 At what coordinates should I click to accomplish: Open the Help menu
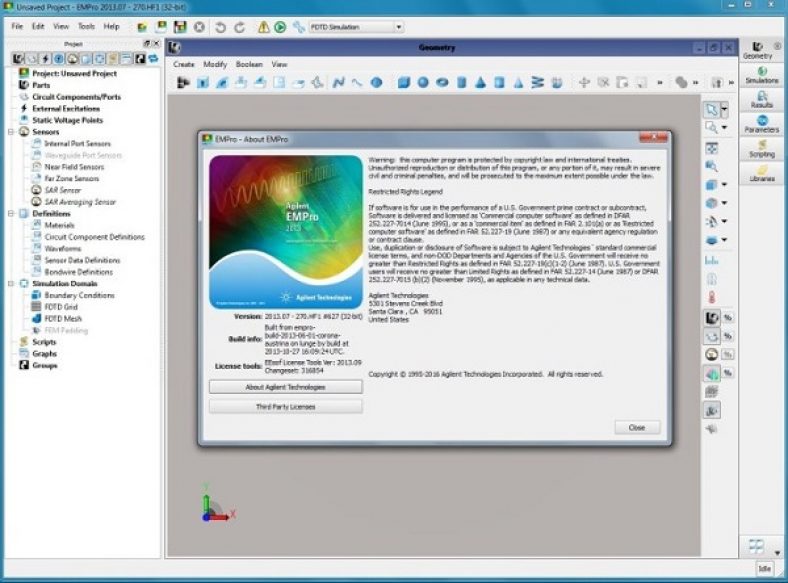coord(111,27)
